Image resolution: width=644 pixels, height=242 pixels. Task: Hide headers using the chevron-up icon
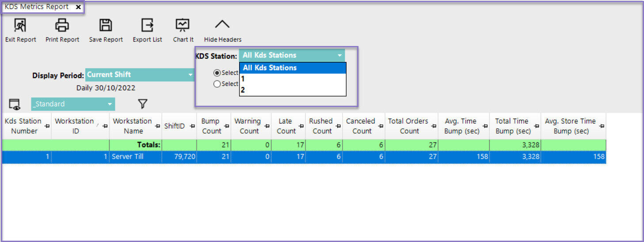[x=222, y=25]
